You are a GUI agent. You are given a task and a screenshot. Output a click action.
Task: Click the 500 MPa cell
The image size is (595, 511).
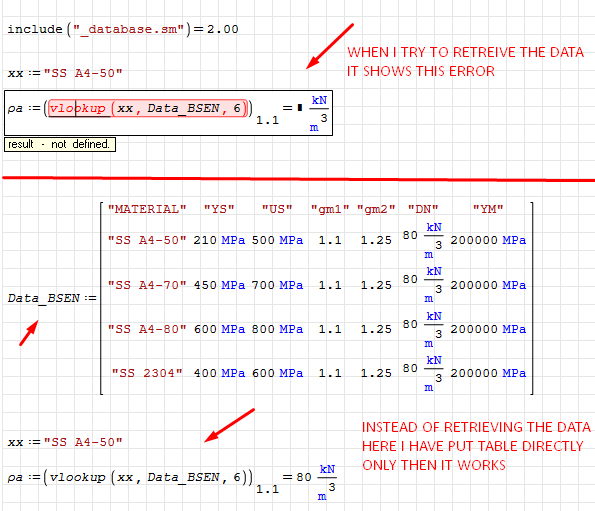[277, 241]
